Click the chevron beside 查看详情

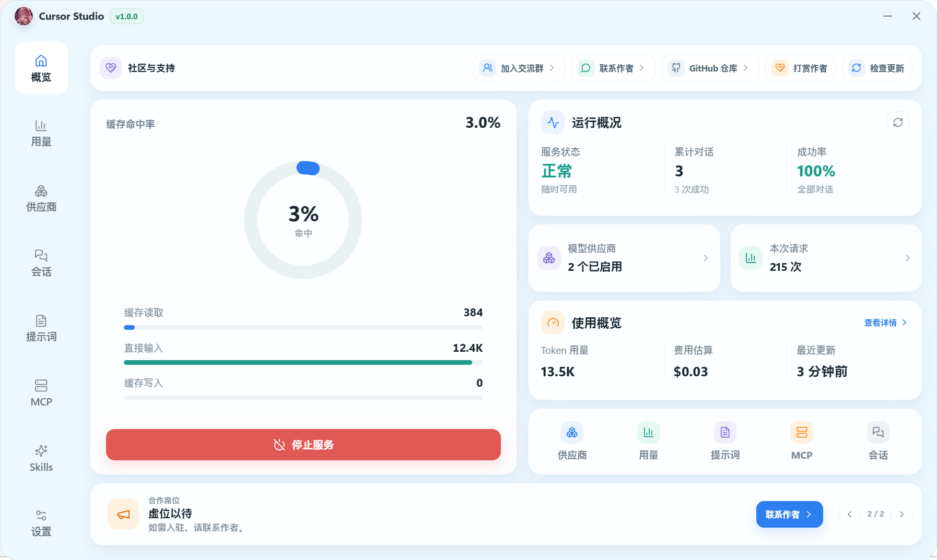pos(905,323)
